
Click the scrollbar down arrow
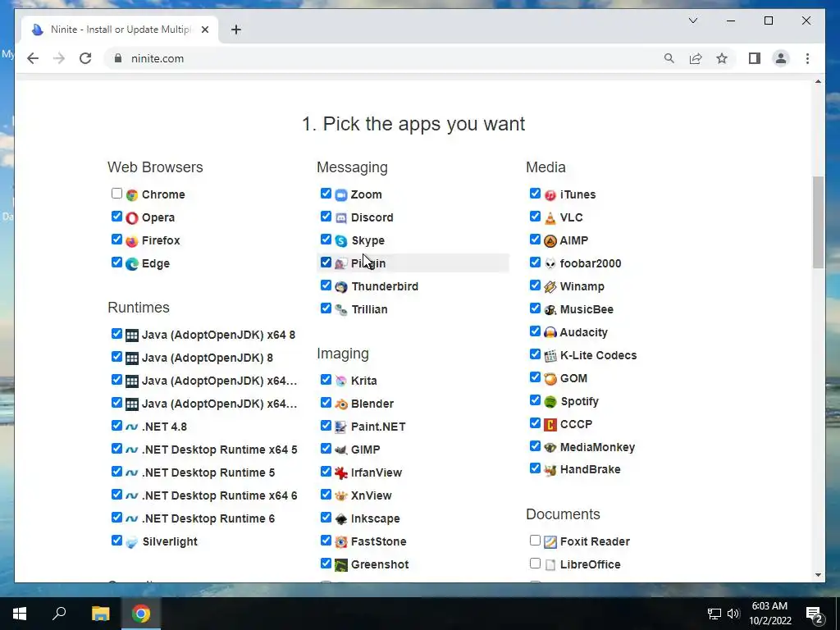tap(818, 575)
